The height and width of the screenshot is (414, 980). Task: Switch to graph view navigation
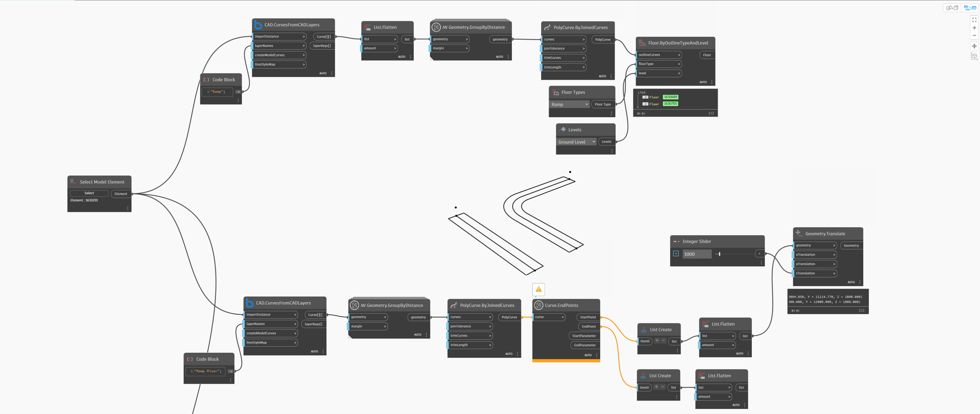pos(969,8)
